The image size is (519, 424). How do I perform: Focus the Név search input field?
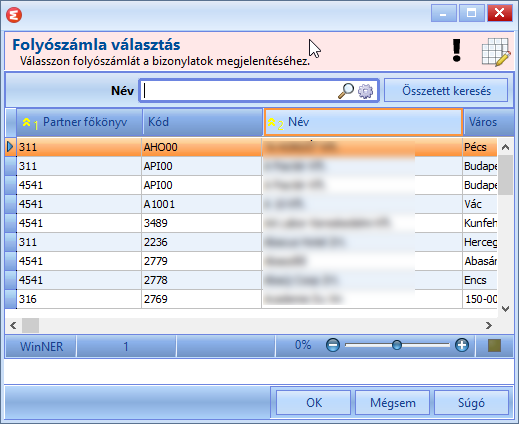point(240,91)
